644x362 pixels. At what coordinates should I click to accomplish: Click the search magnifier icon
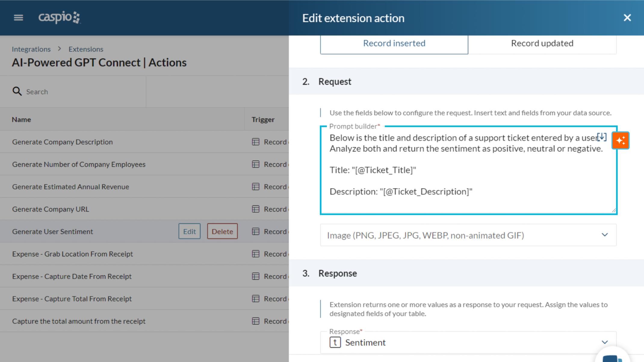17,91
